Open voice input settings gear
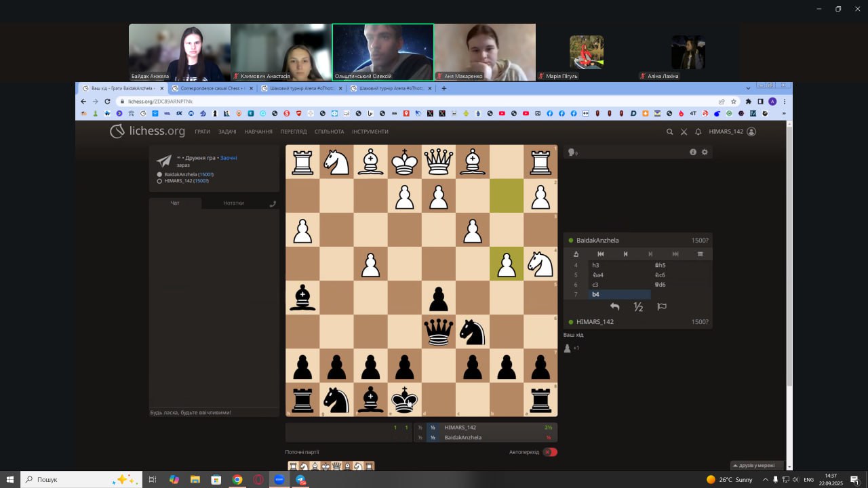868x488 pixels. [x=705, y=152]
